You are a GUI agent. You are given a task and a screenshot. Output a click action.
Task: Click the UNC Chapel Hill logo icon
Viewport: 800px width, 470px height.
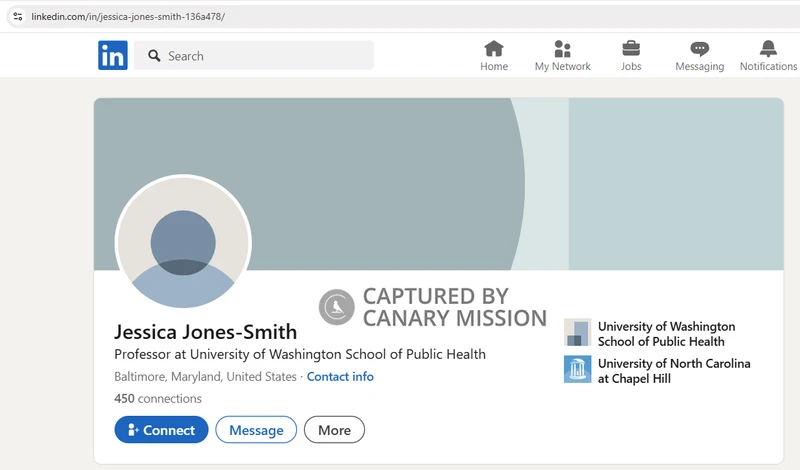pyautogui.click(x=578, y=369)
